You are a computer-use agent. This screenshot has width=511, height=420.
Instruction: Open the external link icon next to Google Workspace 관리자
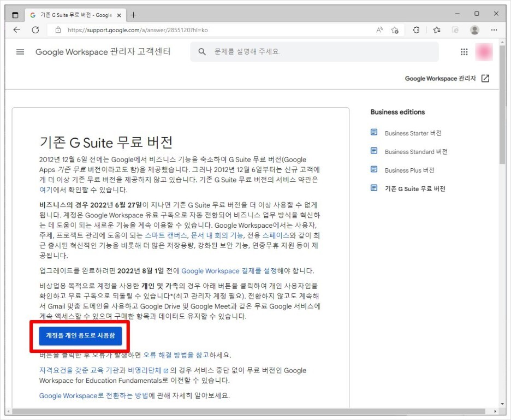pyautogui.click(x=485, y=78)
